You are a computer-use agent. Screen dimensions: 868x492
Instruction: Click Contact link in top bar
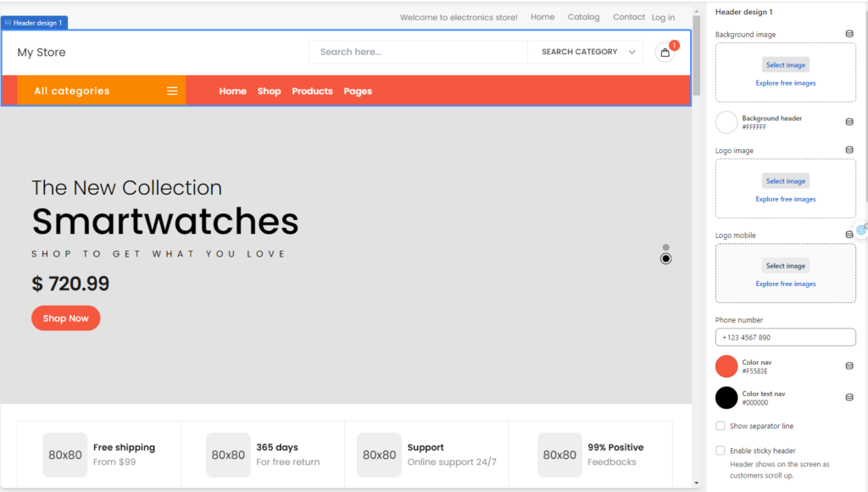coord(629,17)
